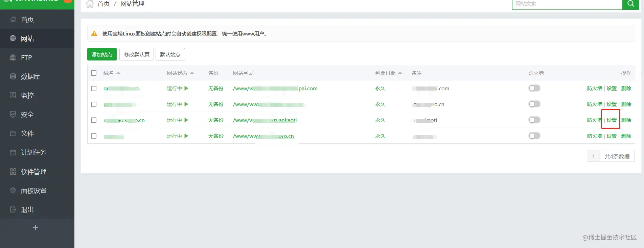Screen dimensions: 644x248
Task: Tick the checkbox for the ruankaoti site row
Action: click(x=94, y=120)
